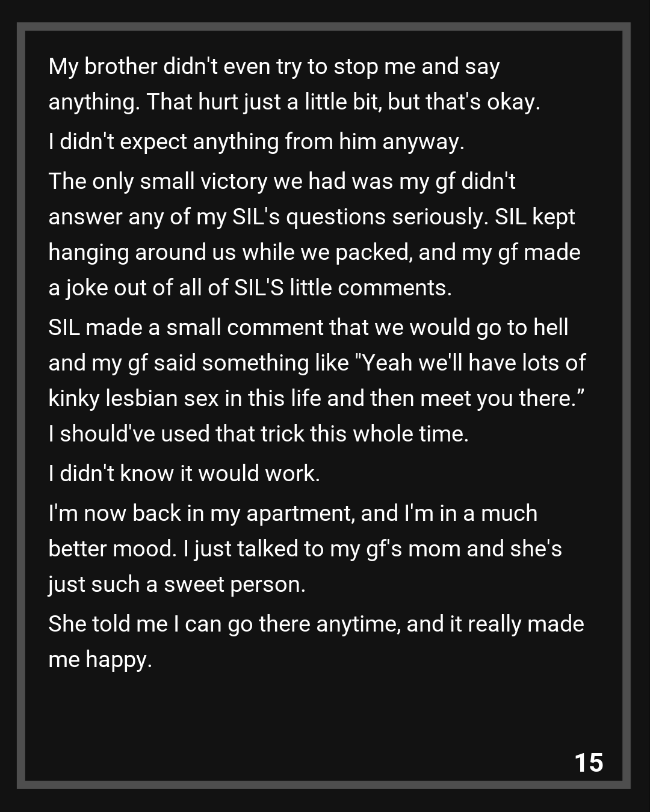Click the line starting "My brother didn't even"
The height and width of the screenshot is (812, 650).
pyautogui.click(x=274, y=66)
